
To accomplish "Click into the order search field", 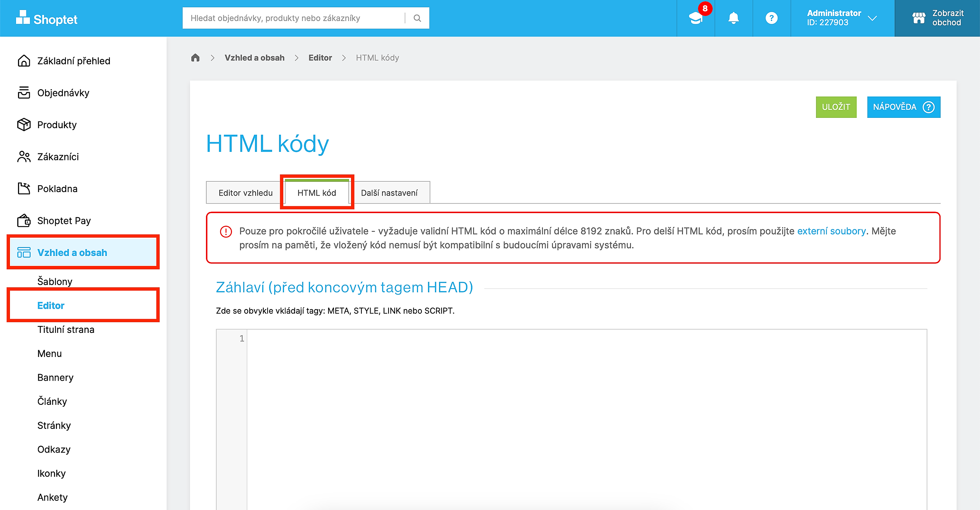I will (293, 18).
